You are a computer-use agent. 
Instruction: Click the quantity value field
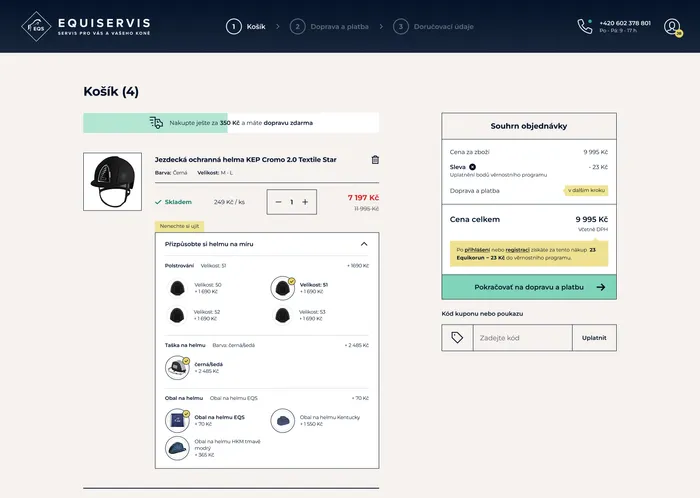[292, 202]
